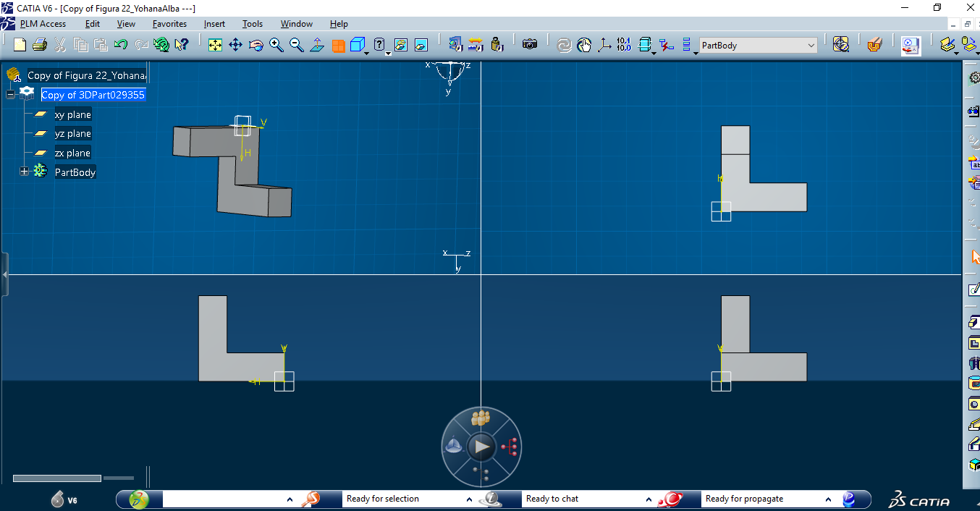Click the New document icon
The height and width of the screenshot is (511, 980).
pos(20,45)
